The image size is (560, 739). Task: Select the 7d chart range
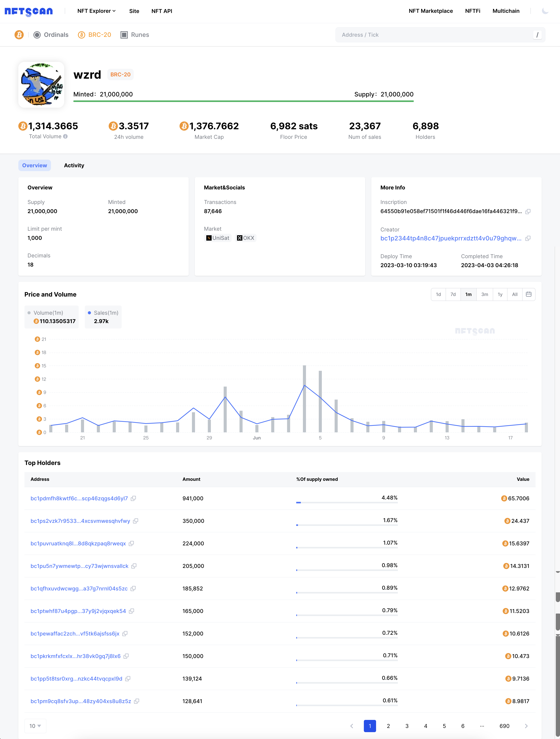(x=453, y=294)
